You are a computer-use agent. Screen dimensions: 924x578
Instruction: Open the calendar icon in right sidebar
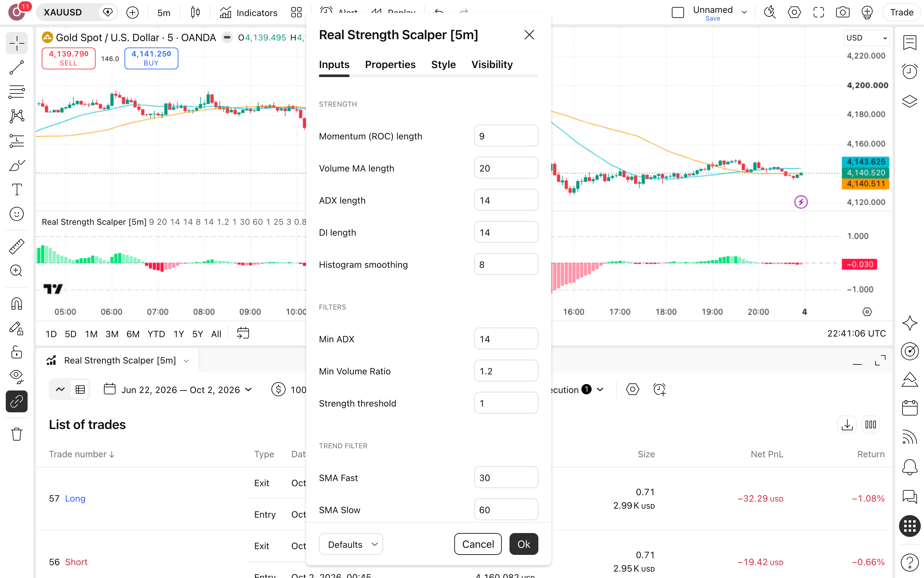click(x=910, y=407)
